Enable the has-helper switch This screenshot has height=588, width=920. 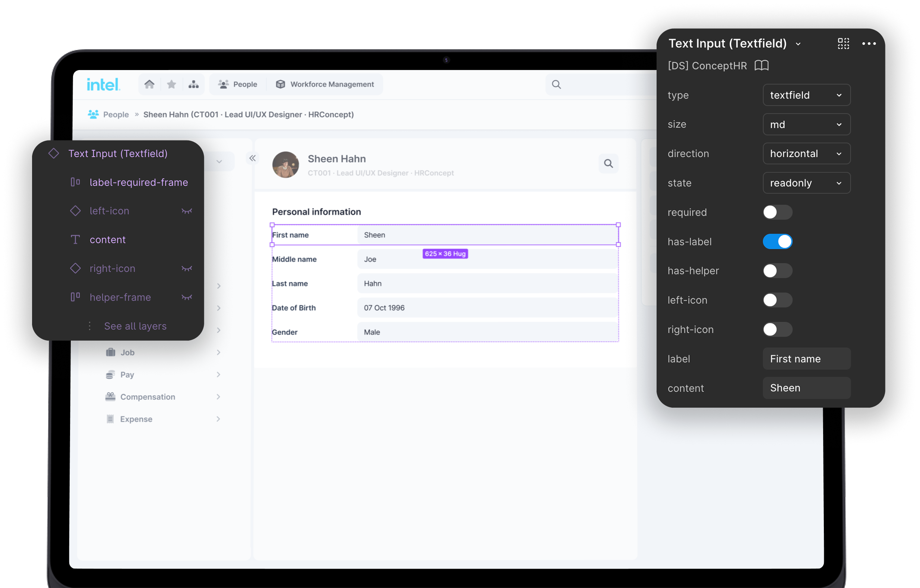777,271
